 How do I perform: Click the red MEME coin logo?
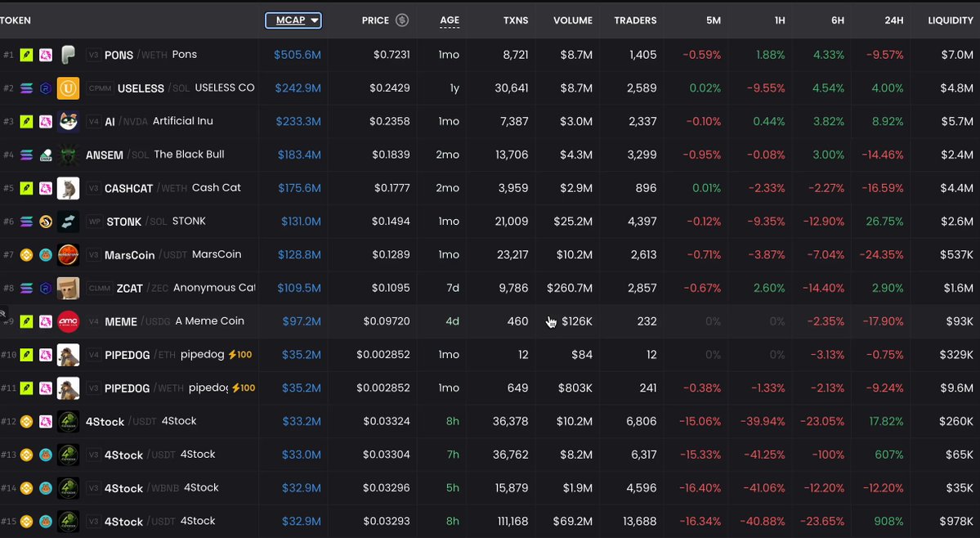tap(68, 321)
